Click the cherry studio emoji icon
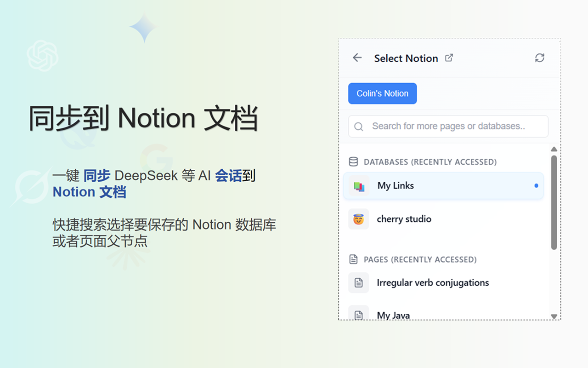The image size is (588, 368). [x=358, y=219]
